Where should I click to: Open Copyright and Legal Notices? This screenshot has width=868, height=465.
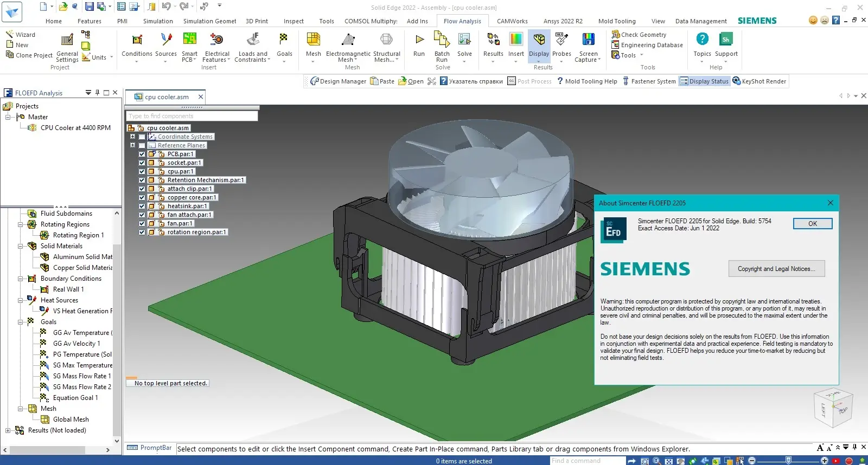click(776, 269)
